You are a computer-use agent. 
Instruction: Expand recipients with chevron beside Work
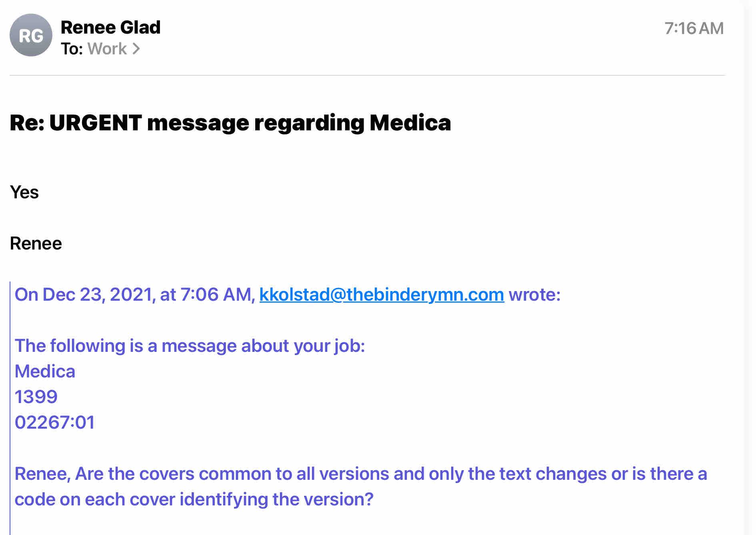point(136,49)
